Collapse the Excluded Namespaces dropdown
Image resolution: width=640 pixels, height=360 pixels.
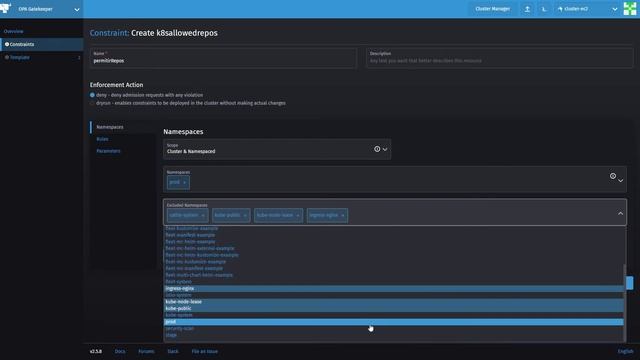[620, 213]
